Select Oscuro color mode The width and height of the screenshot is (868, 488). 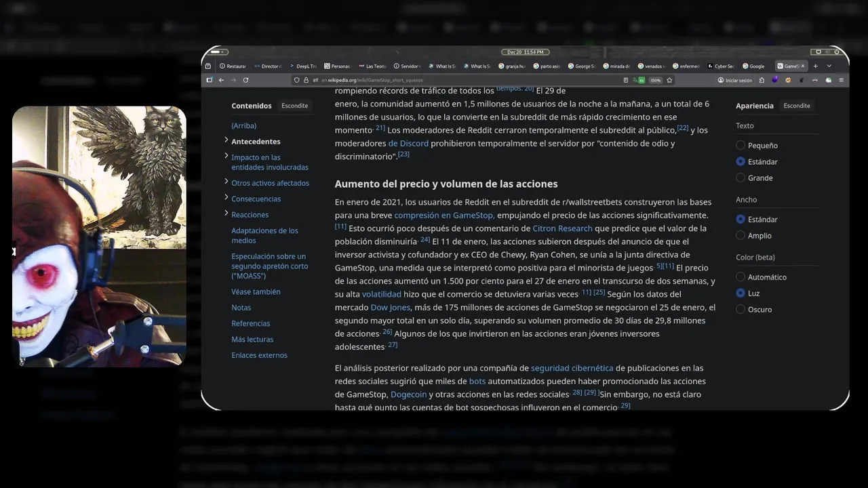741,310
